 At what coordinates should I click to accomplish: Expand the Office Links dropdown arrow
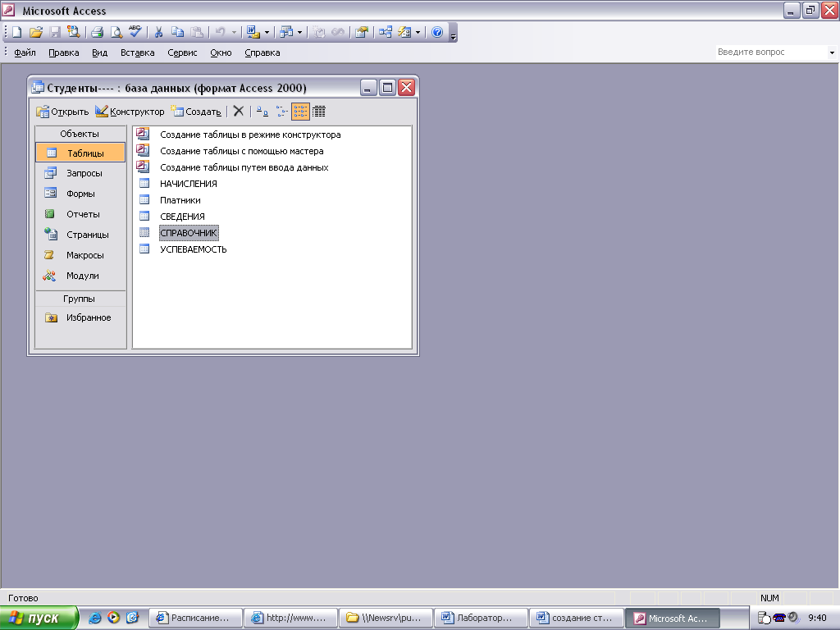(x=267, y=32)
